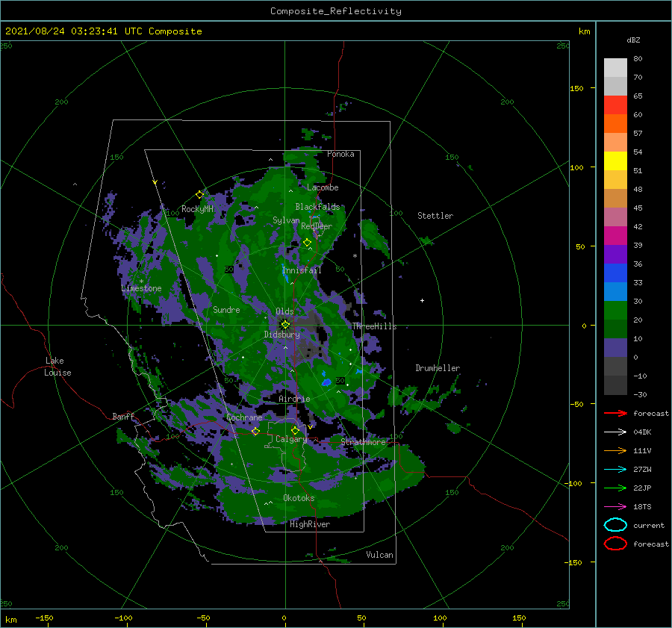Click the RockyMH label
The height and width of the screenshot is (628, 672).
coord(197,209)
